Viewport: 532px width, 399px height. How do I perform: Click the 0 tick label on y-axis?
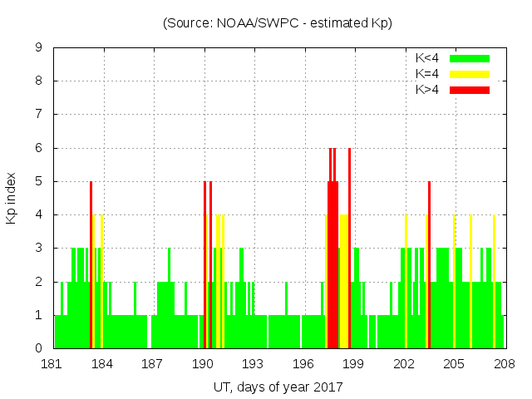click(38, 348)
